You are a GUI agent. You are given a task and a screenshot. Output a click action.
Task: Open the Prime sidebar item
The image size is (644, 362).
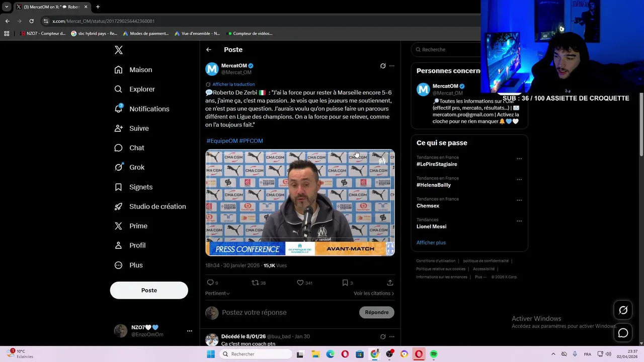[131, 226]
